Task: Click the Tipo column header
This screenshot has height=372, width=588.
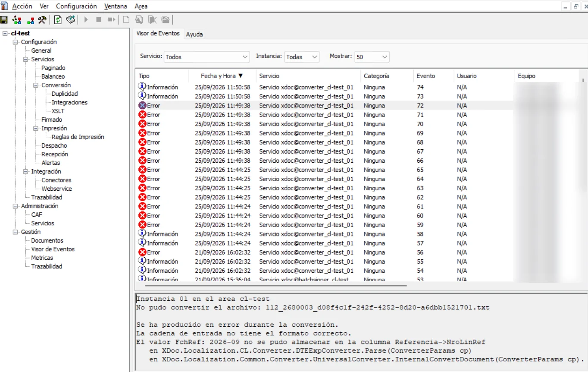Action: (x=162, y=76)
